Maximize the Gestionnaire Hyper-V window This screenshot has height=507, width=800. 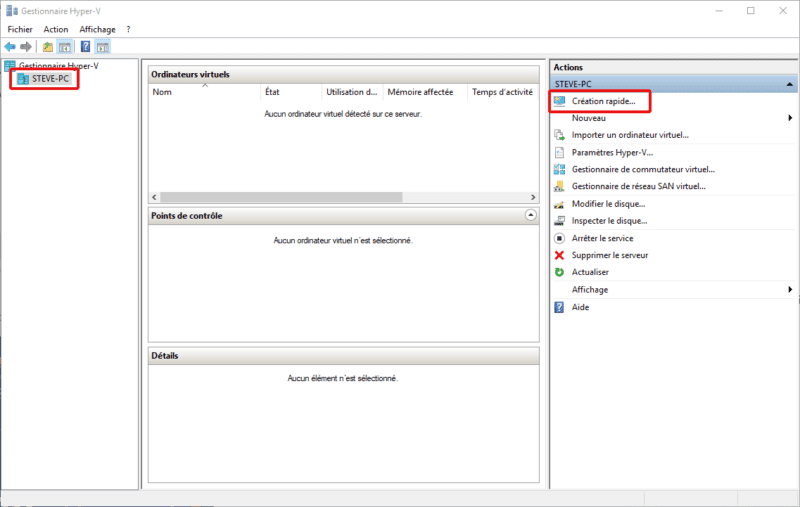(751, 11)
